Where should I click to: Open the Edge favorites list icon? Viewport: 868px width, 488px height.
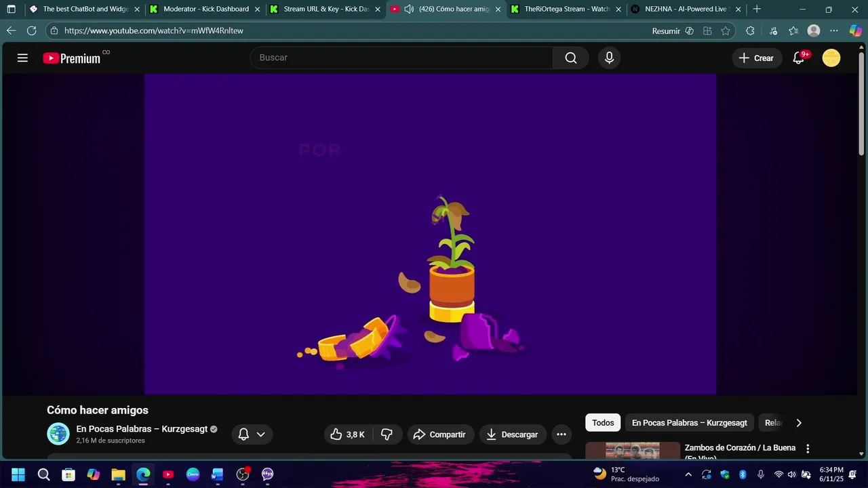pos(793,30)
